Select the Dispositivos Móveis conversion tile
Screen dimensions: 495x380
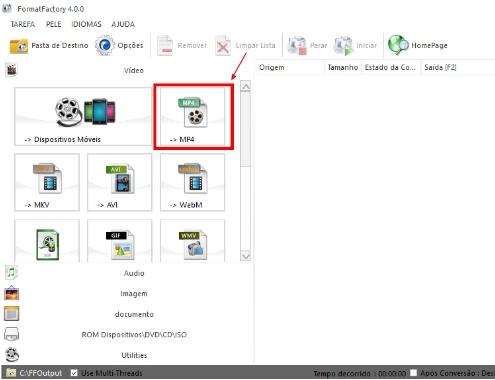click(x=83, y=116)
